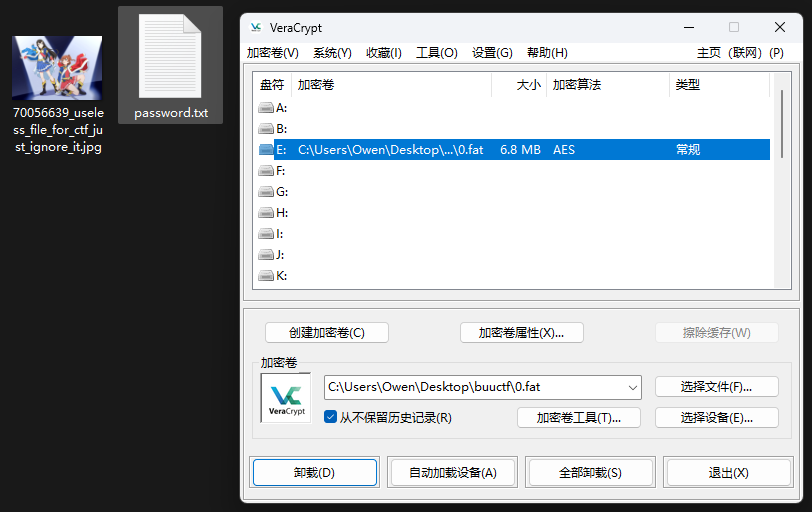Click the 加密卷 column header
Screen dimensions: 812x512
[x=392, y=85]
